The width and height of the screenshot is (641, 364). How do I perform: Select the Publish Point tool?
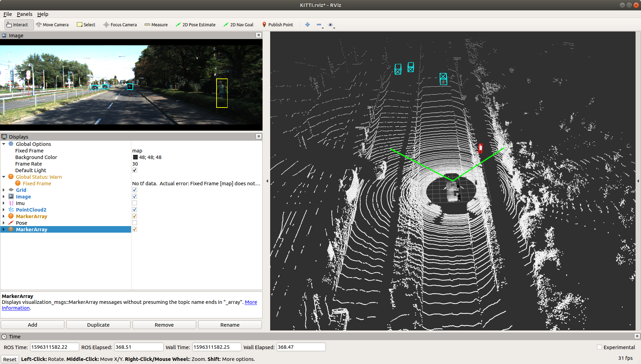tap(278, 25)
